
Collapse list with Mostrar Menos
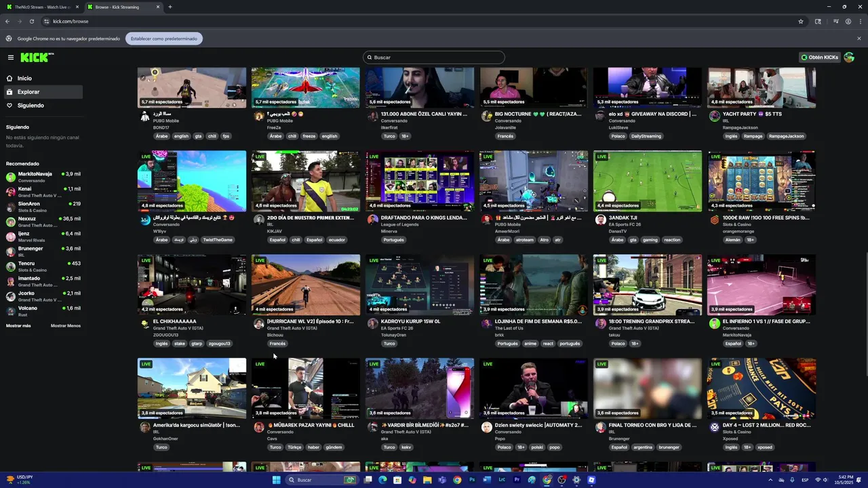coord(66,326)
